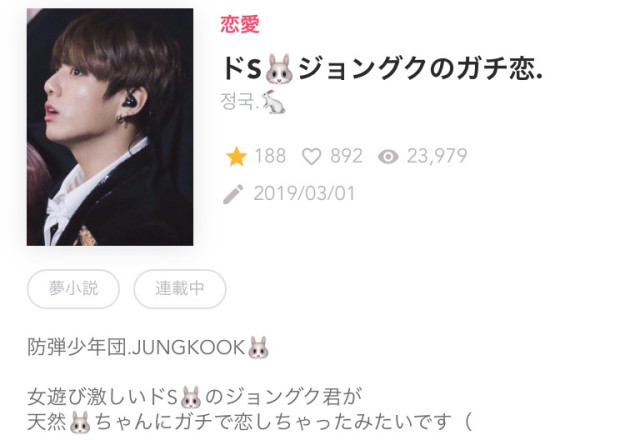Open the story title ドSジョングクのガチ恋

(382, 69)
